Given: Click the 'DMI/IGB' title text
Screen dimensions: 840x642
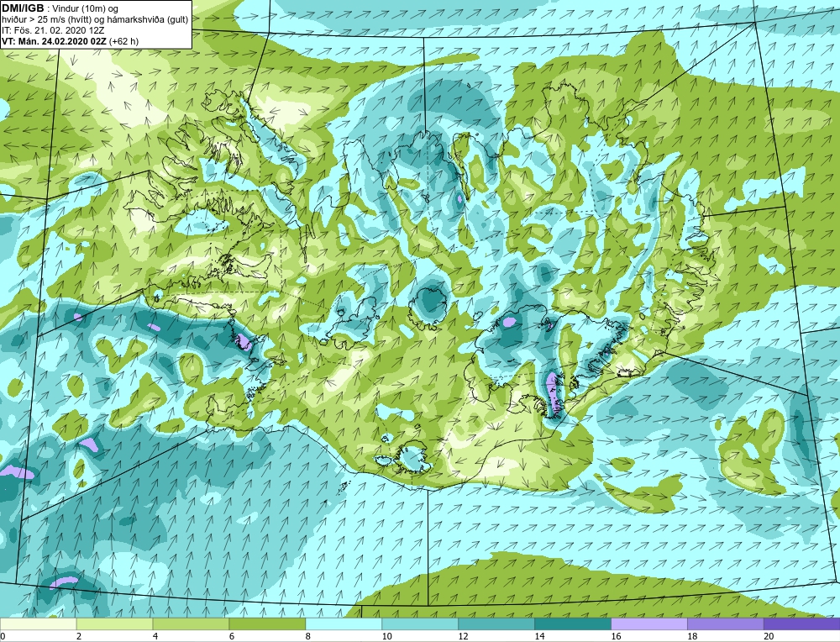Looking at the screenshot, I should tap(23, 8).
